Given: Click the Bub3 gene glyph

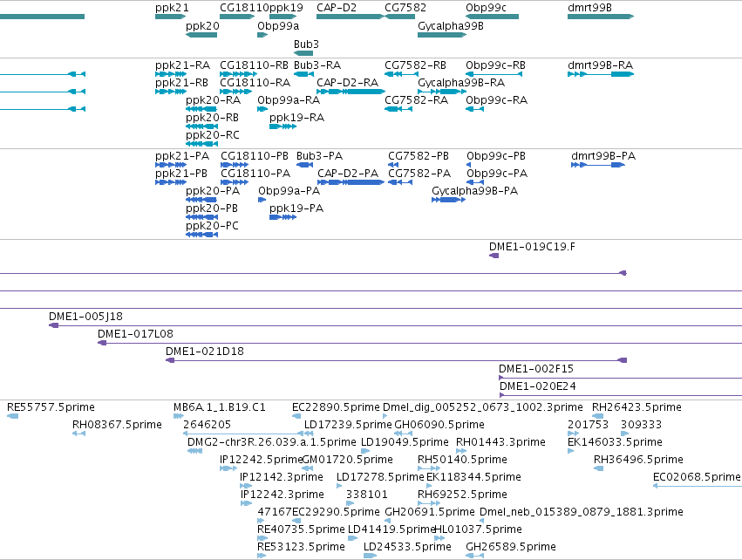Looking at the screenshot, I should [303, 53].
